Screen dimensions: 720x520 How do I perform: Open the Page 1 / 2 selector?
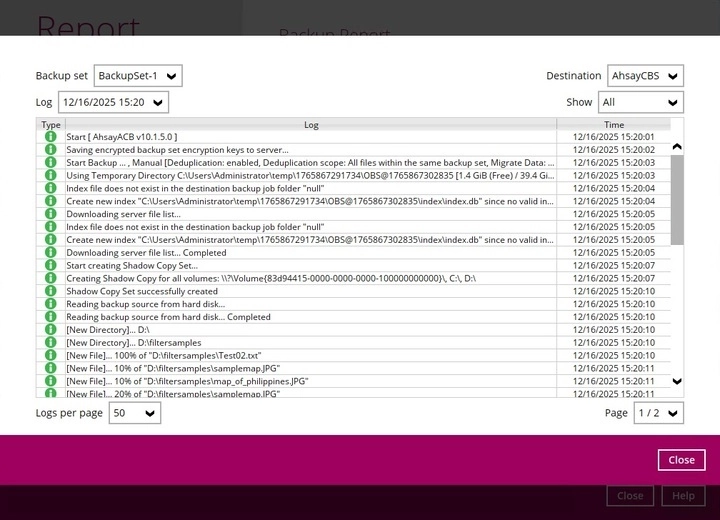tap(658, 413)
